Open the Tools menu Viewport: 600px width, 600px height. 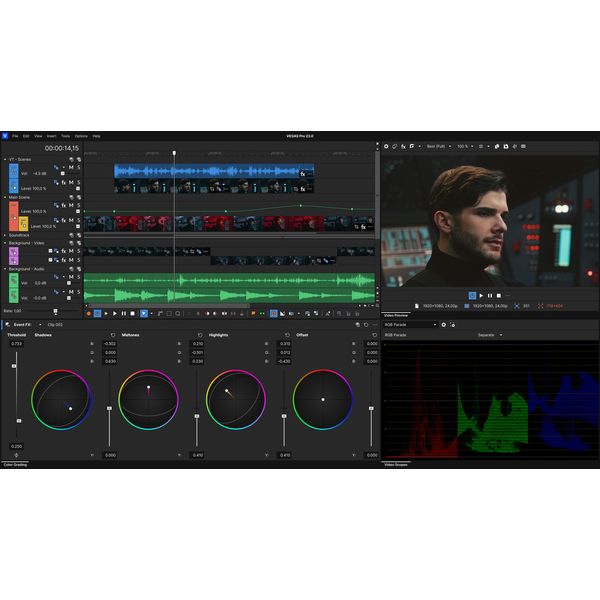(66, 136)
